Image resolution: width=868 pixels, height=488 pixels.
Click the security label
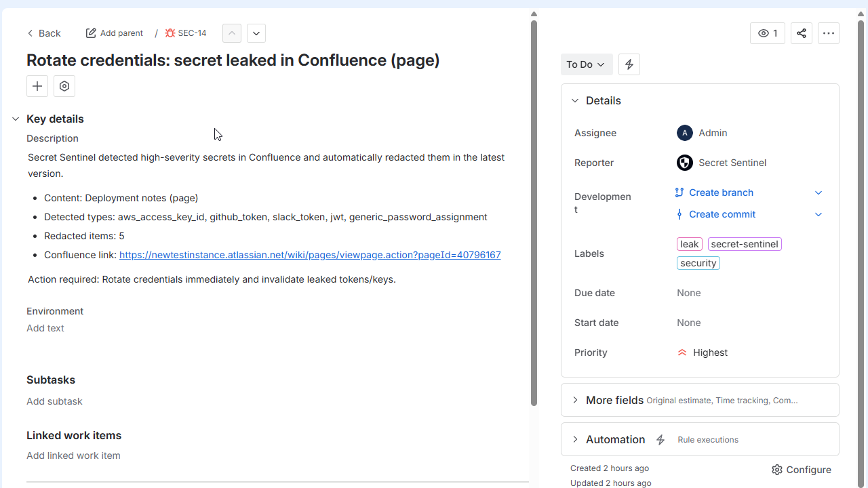[x=698, y=263]
